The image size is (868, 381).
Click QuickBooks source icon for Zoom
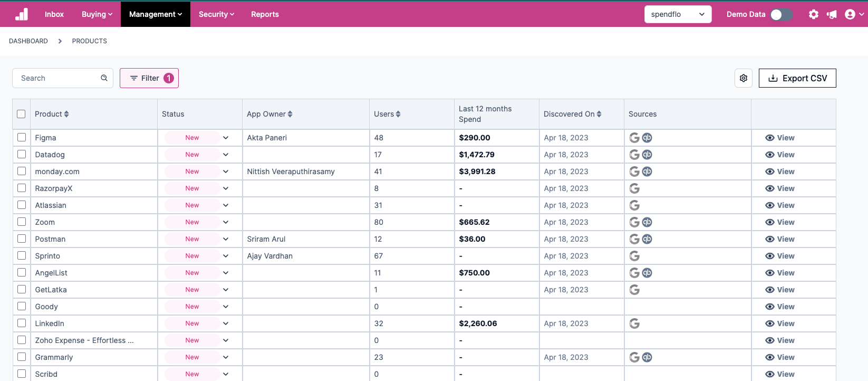click(647, 222)
